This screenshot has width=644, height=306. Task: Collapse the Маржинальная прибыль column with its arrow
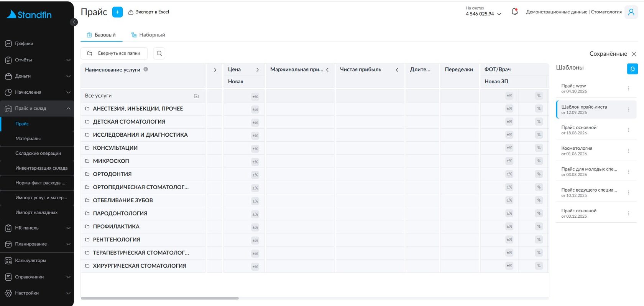pyautogui.click(x=327, y=70)
